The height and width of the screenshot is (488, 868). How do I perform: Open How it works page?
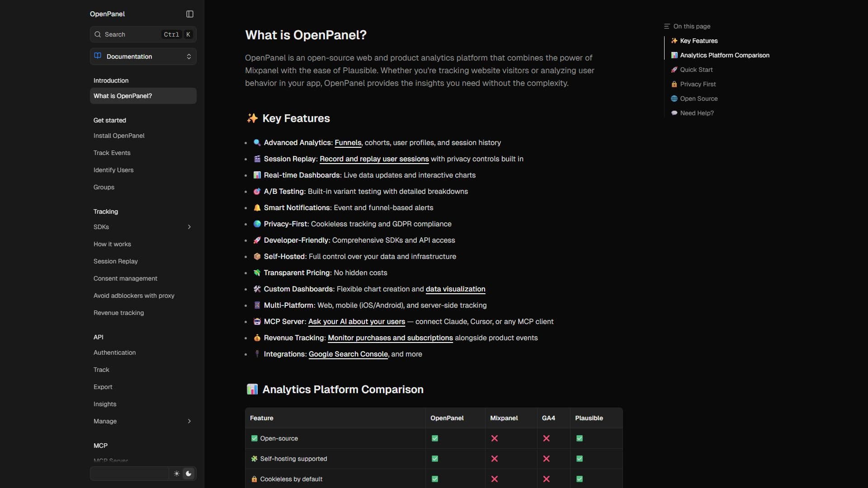[x=112, y=244]
